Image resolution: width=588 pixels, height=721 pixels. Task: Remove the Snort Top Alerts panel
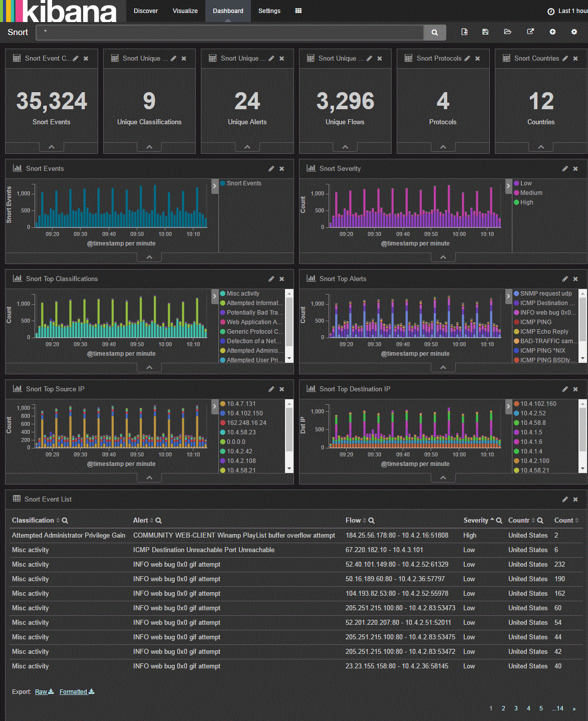(x=575, y=279)
